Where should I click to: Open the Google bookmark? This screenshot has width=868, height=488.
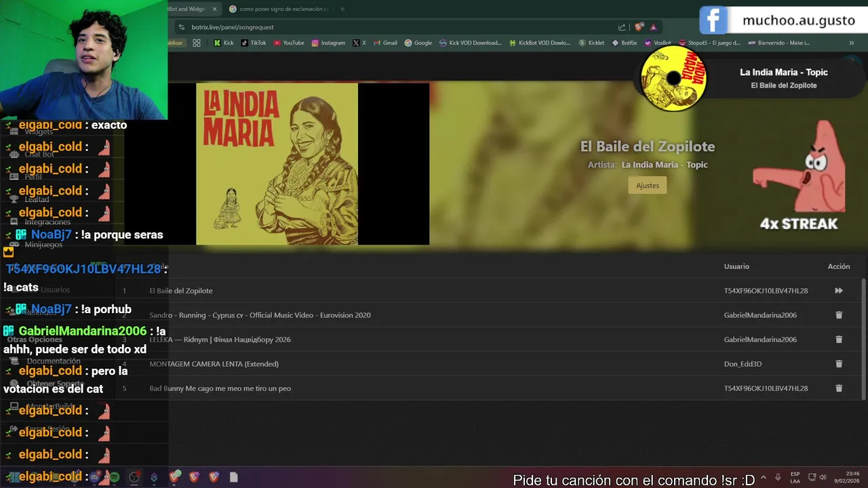pos(418,43)
